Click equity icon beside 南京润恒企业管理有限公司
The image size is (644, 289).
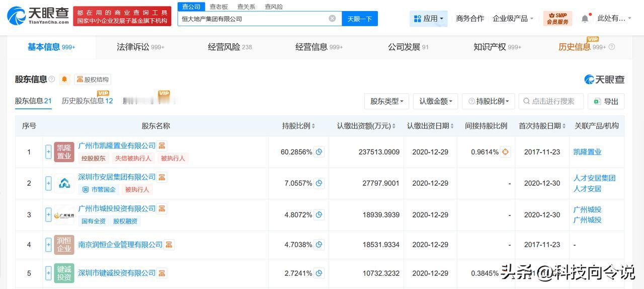[169, 245]
